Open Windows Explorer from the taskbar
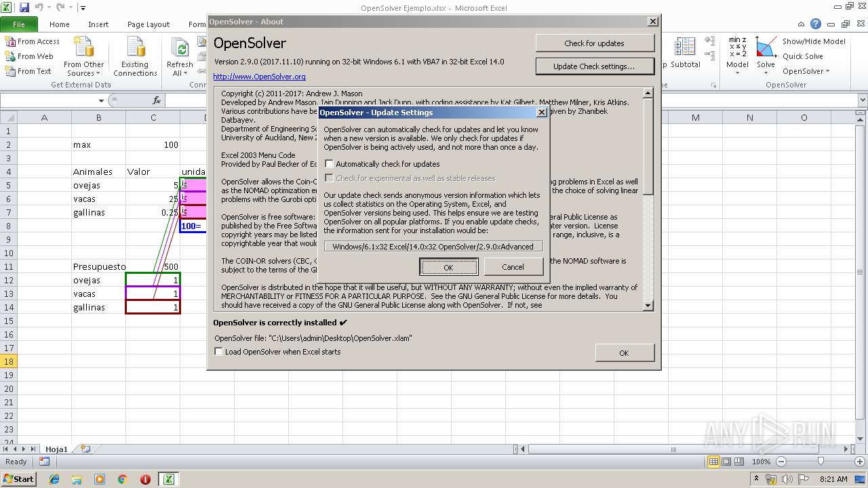The width and height of the screenshot is (868, 488). click(77, 479)
